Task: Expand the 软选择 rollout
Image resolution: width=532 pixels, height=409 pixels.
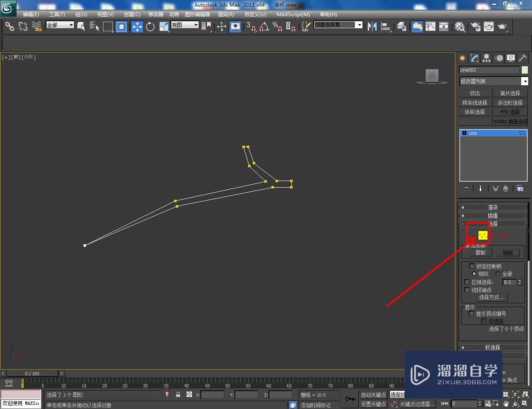Action: pos(493,347)
